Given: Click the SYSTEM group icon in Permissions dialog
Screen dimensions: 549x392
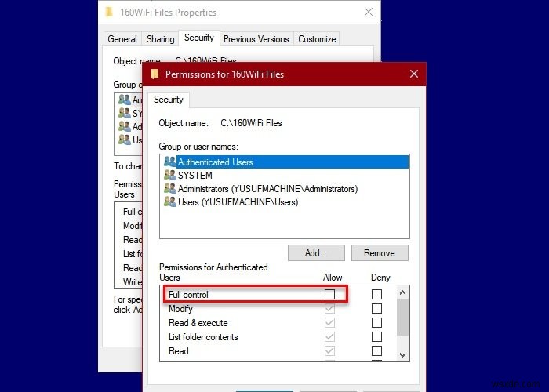Looking at the screenshot, I should pos(170,175).
